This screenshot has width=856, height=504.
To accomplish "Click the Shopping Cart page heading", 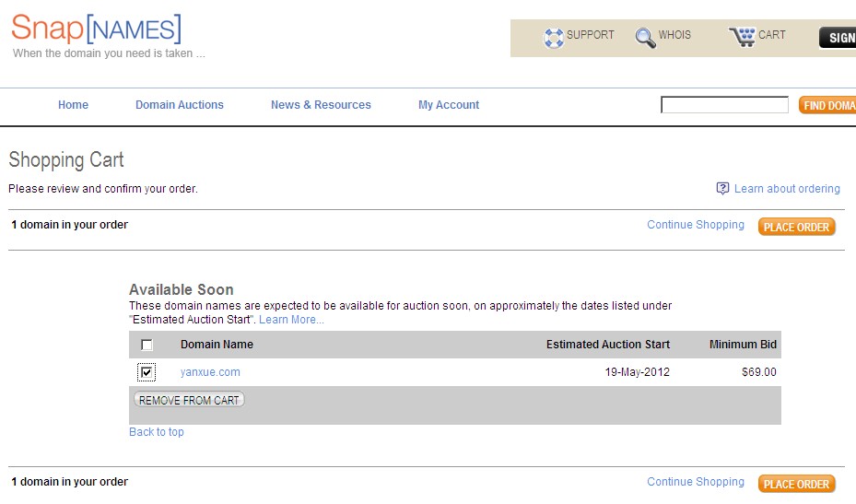I will (66, 160).
